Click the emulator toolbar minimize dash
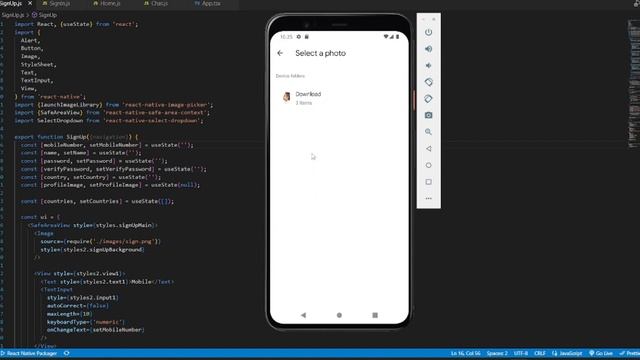640x360 pixels. [423, 19]
